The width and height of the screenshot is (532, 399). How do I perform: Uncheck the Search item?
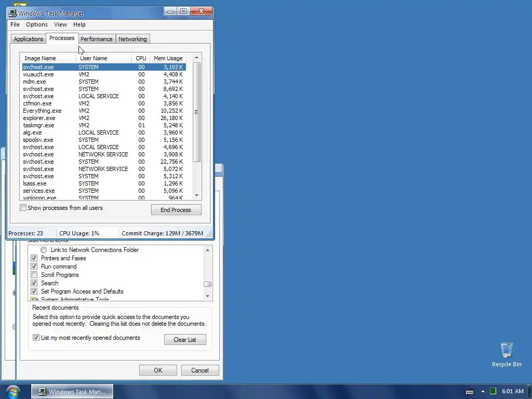click(34, 283)
